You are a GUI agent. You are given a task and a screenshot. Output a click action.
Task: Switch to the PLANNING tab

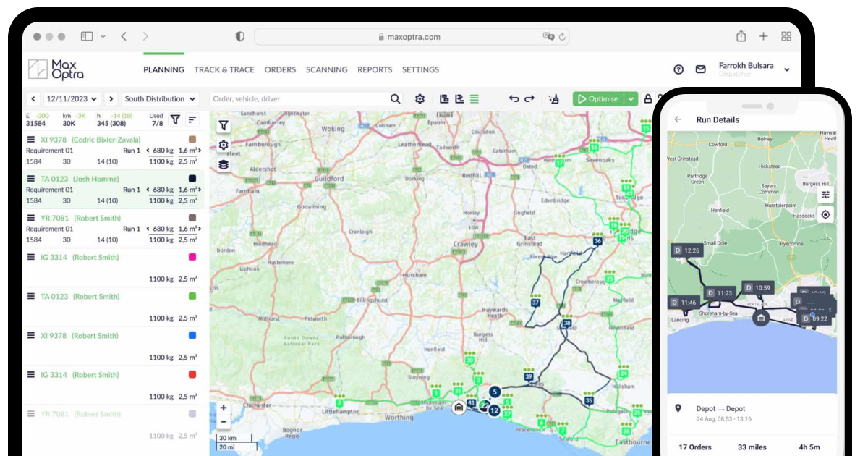tap(163, 70)
